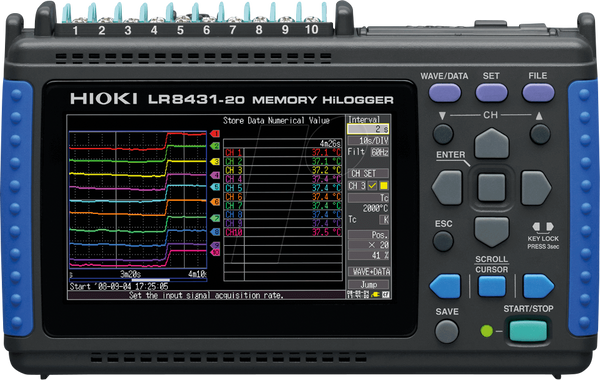Select the CH 6 row in data table
600x380 pixels.
[x=282, y=197]
